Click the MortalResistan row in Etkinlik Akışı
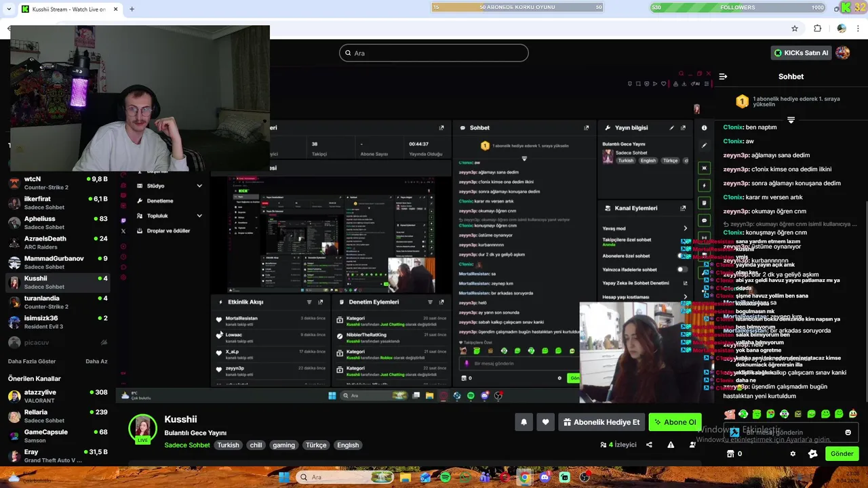868x488 pixels. [x=271, y=321]
